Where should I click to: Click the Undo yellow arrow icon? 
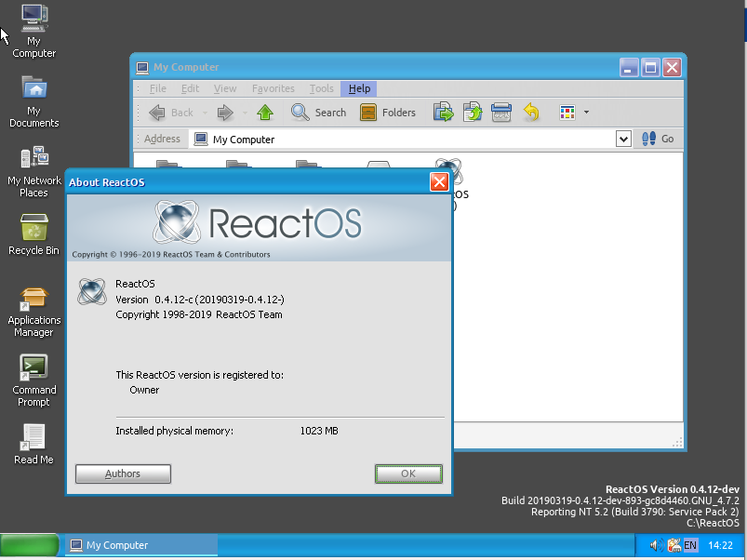(x=531, y=113)
